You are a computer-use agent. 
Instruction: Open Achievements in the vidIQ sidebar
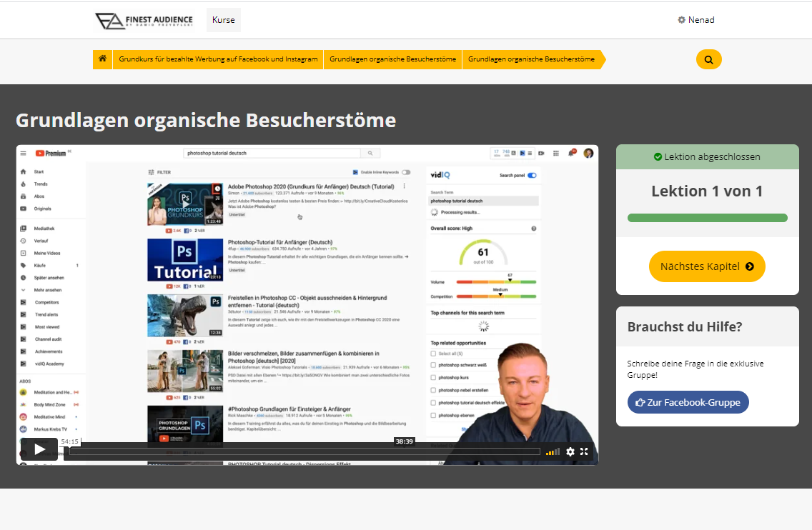49,352
